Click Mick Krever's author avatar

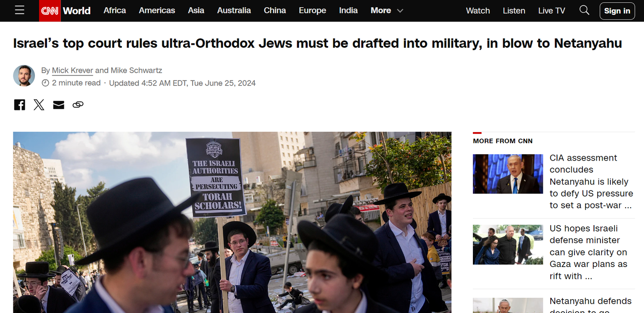[x=24, y=76]
